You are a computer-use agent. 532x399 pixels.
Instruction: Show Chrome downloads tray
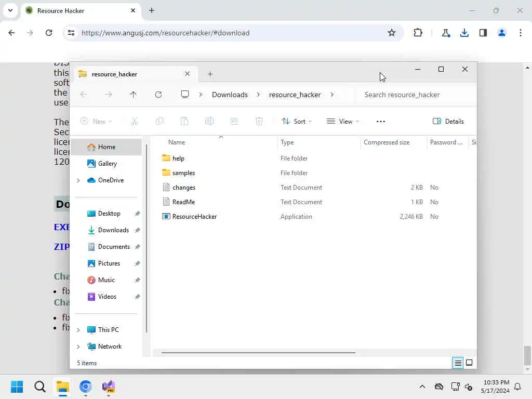(464, 33)
